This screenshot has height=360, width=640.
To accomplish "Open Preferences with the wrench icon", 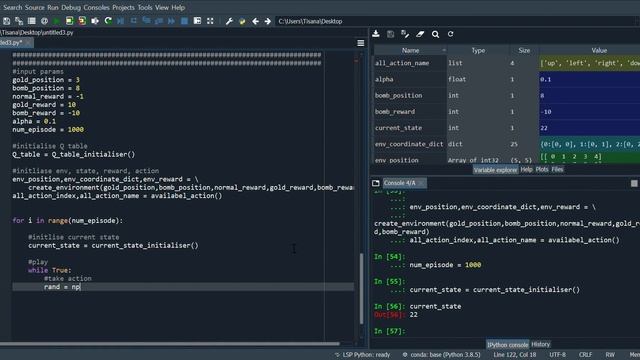I will point(229,21).
